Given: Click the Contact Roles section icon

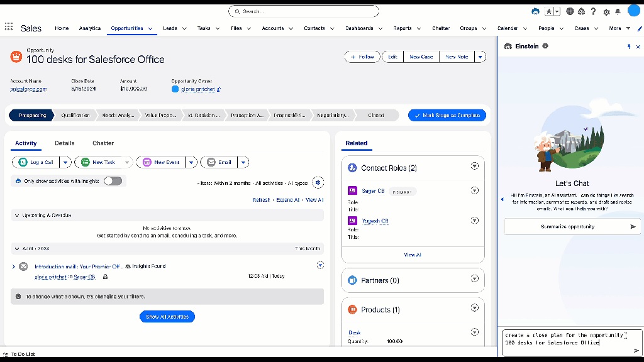Looking at the screenshot, I should 352,168.
